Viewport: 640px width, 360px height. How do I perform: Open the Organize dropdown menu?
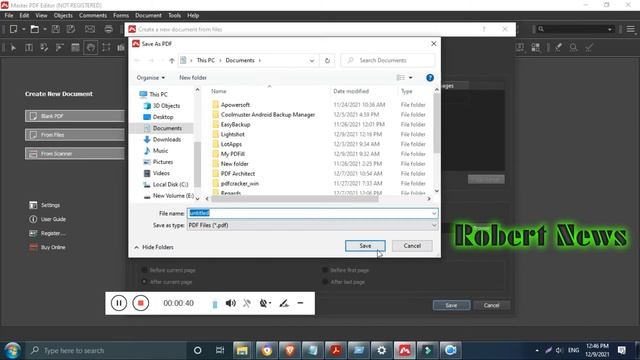coord(151,78)
